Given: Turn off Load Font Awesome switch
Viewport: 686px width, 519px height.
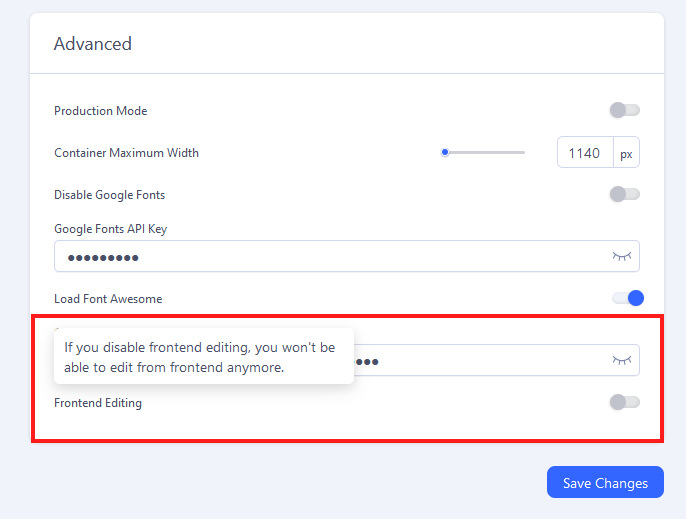Looking at the screenshot, I should click(x=628, y=298).
